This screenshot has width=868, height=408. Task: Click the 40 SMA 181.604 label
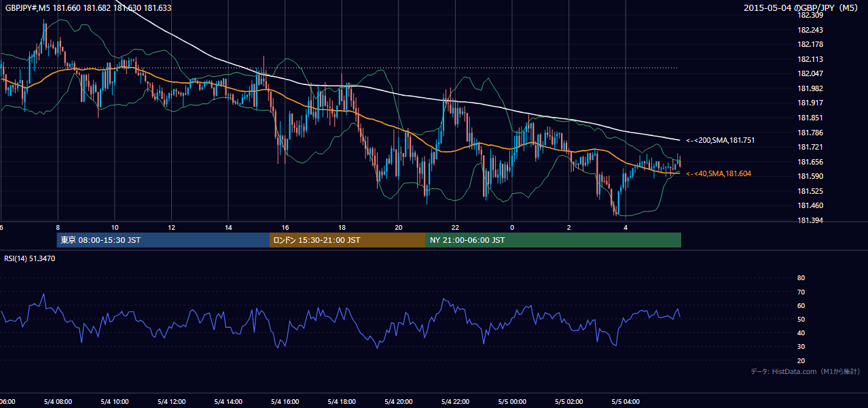tap(719, 174)
